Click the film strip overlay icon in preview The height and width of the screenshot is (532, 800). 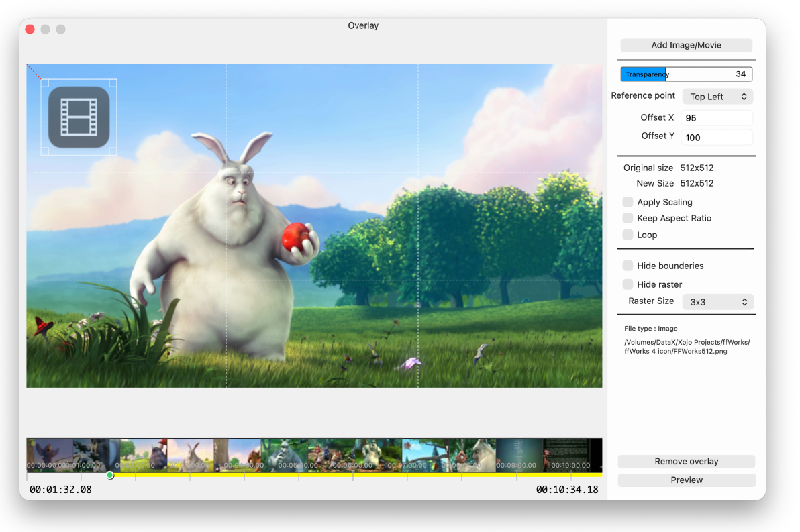pyautogui.click(x=79, y=117)
